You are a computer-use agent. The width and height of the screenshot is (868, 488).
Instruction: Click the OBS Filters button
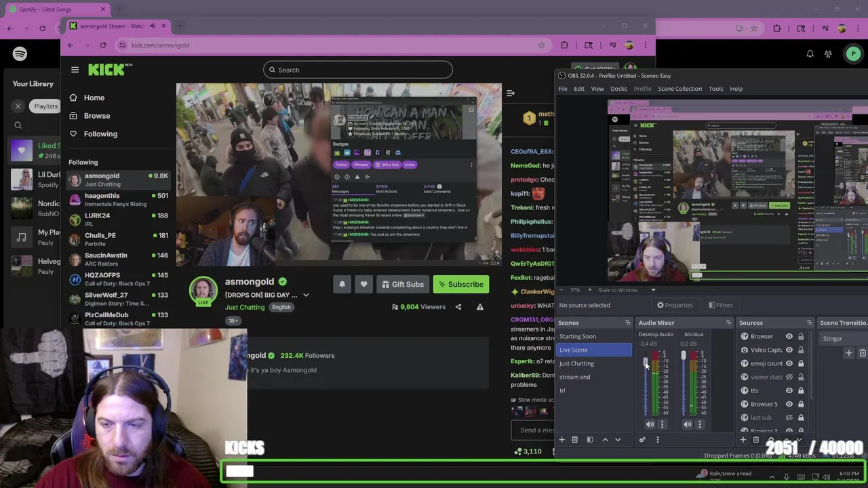tap(720, 305)
